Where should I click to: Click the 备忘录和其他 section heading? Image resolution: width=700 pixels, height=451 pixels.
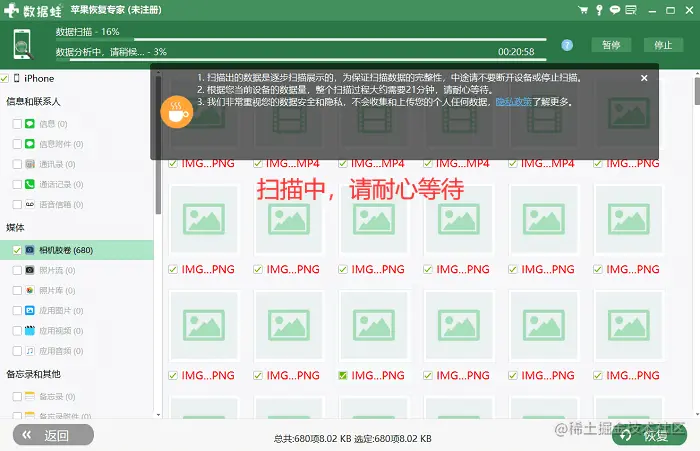click(x=33, y=374)
